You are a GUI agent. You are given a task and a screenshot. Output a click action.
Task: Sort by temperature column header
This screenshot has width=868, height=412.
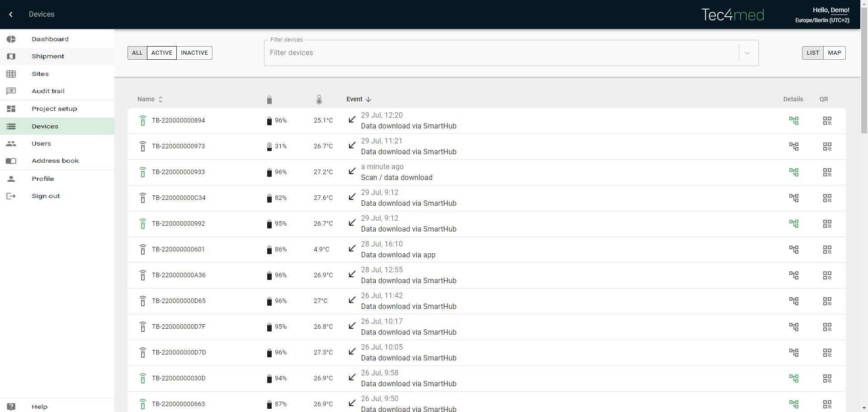tap(319, 99)
